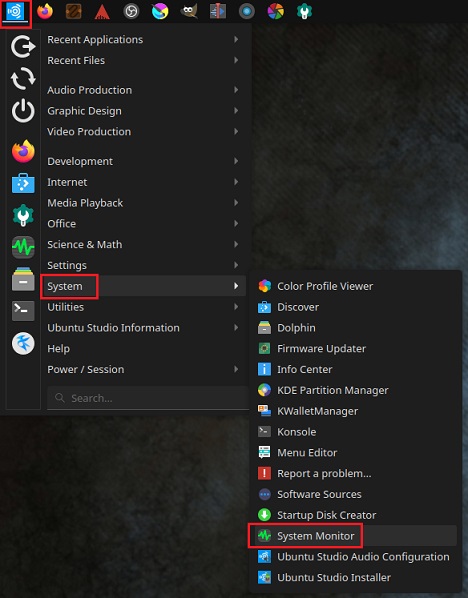Open the Konsole terminal sidebar favorite
Screen dimensions: 468x598
pos(23,310)
